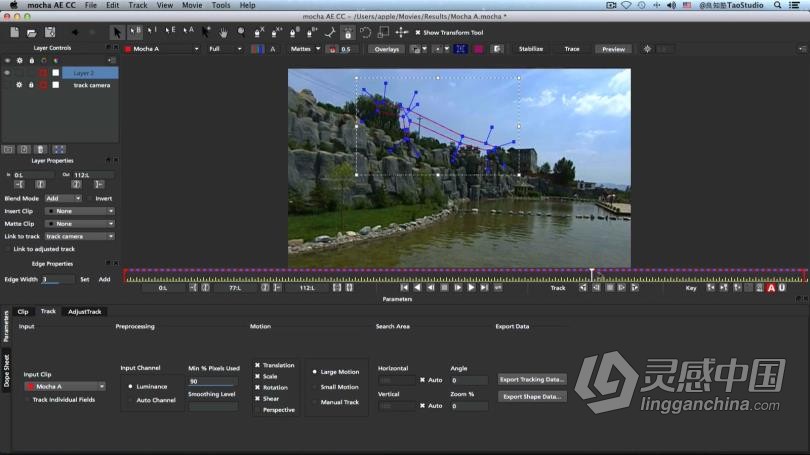Open the Matte Clip None dropdown

tap(80, 224)
